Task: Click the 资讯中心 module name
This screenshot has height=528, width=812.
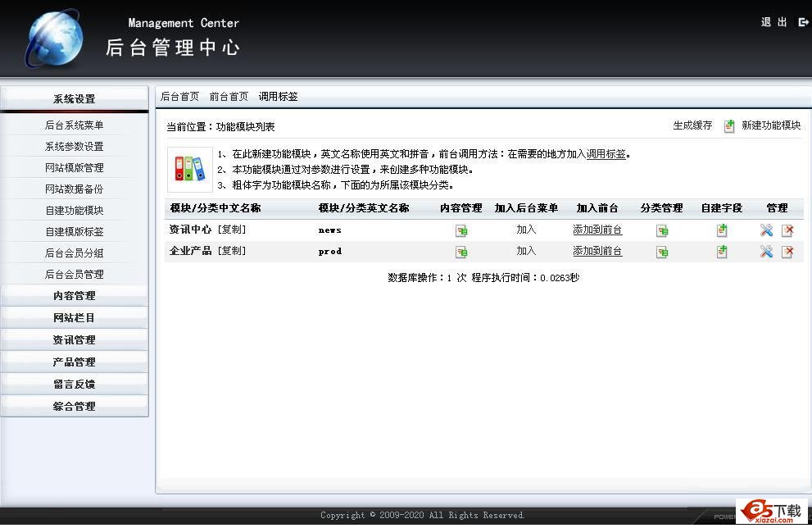Action: (x=191, y=230)
